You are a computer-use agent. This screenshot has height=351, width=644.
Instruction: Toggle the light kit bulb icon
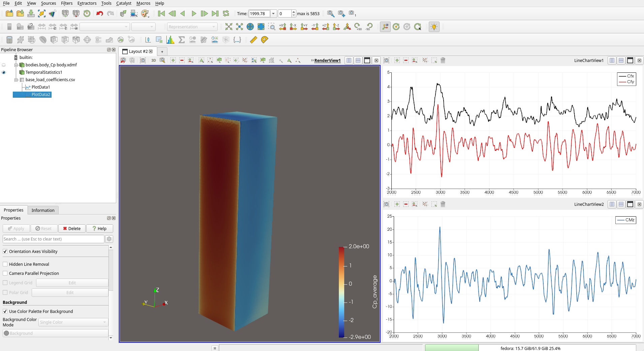[434, 27]
